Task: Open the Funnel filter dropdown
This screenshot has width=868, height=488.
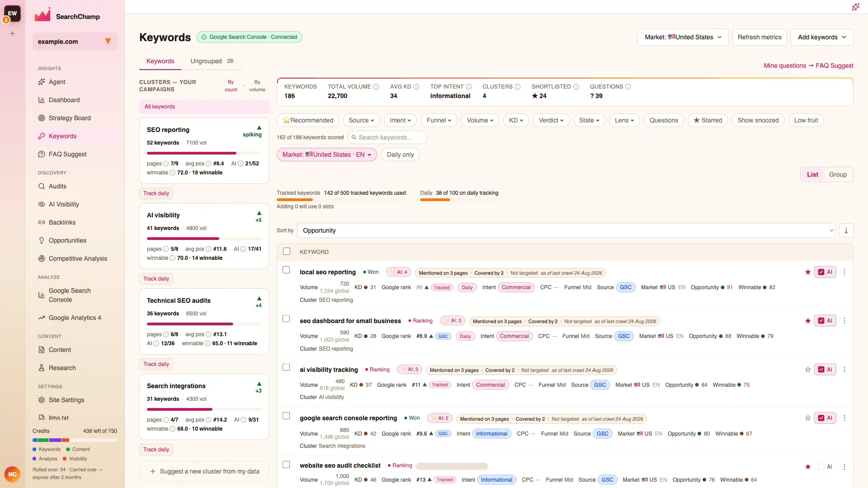Action: click(439, 120)
